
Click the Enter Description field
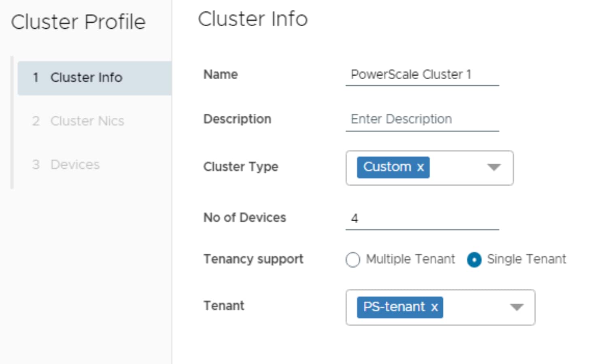[422, 120]
